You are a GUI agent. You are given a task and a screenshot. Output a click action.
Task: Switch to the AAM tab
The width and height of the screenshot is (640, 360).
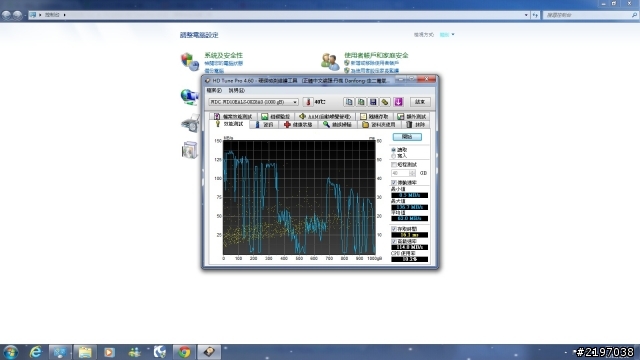click(x=324, y=117)
